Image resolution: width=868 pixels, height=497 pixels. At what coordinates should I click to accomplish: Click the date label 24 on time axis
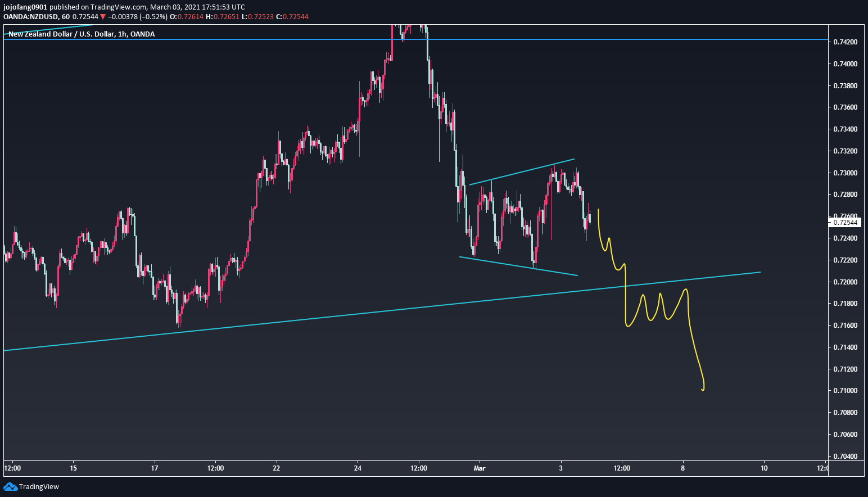click(x=358, y=468)
